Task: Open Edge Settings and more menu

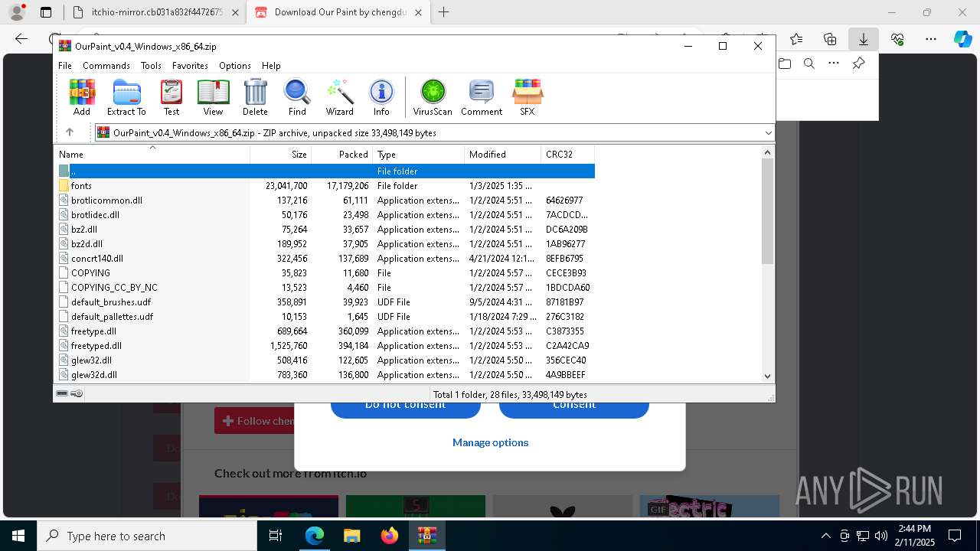Action: pyautogui.click(x=931, y=39)
